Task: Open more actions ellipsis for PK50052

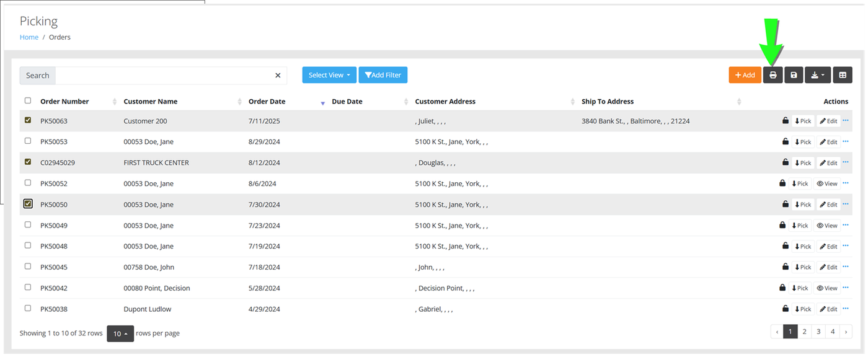Action: (846, 183)
